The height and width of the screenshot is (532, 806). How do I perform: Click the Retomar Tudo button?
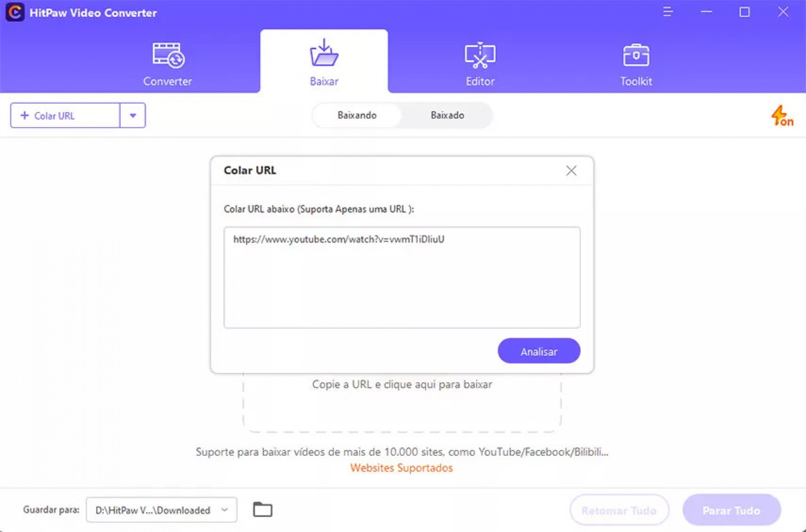[619, 510]
